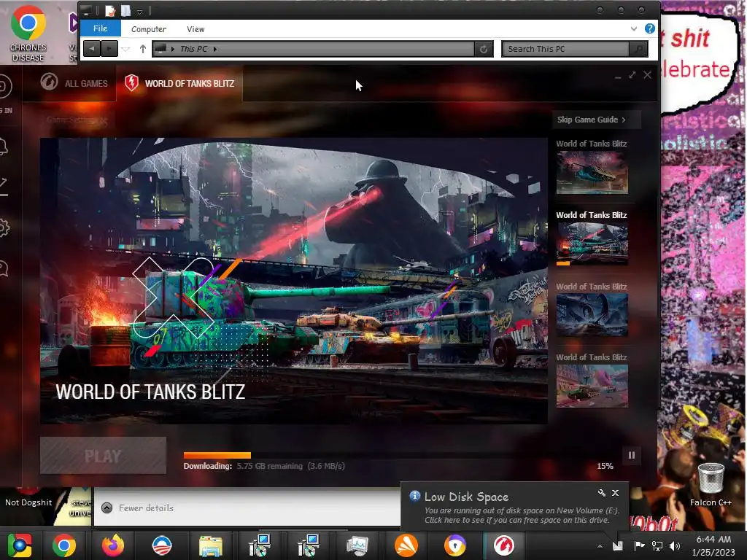Viewport: 747px width, 560px height.
Task: Open the CHRONES DISEASE Chrome desktop icon
Action: pyautogui.click(x=28, y=33)
